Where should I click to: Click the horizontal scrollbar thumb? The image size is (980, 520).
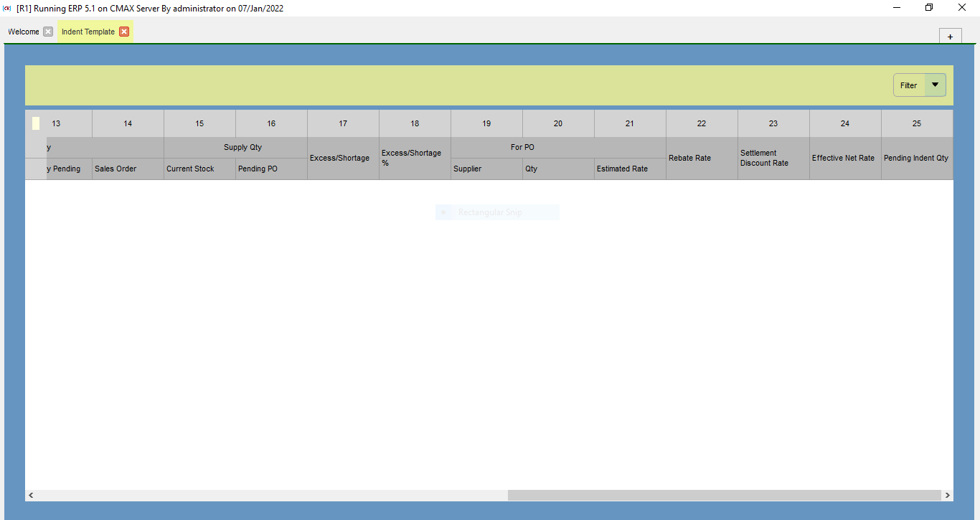click(724, 495)
